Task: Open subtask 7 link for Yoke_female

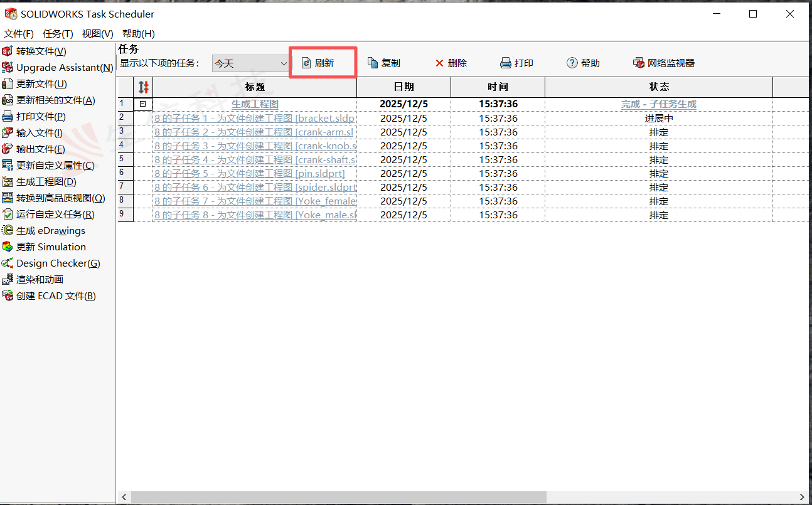Action: coord(255,201)
